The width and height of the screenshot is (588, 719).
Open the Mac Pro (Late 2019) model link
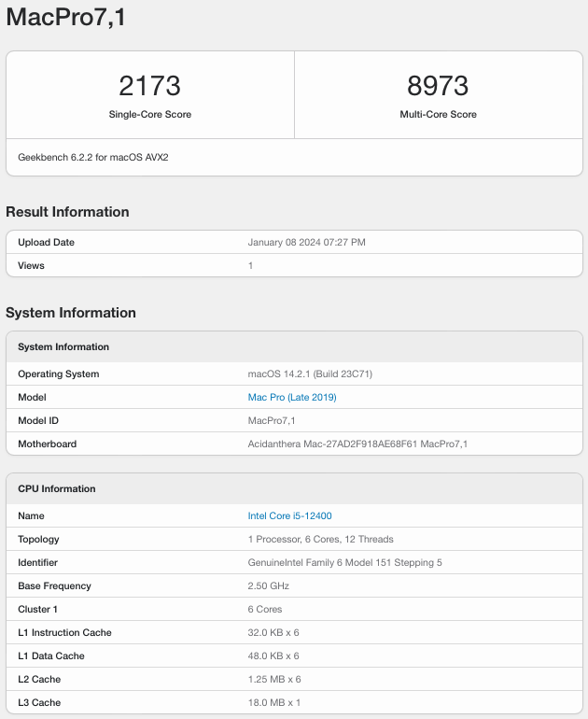tap(292, 397)
